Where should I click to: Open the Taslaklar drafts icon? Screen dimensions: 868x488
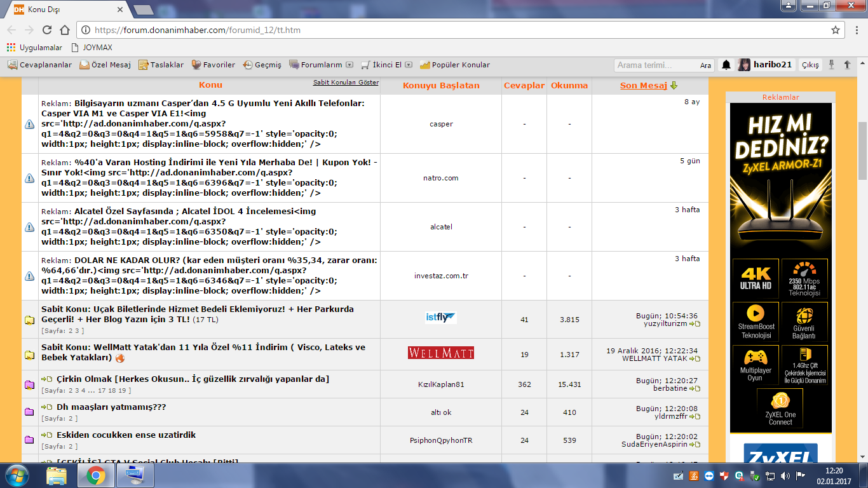click(144, 65)
